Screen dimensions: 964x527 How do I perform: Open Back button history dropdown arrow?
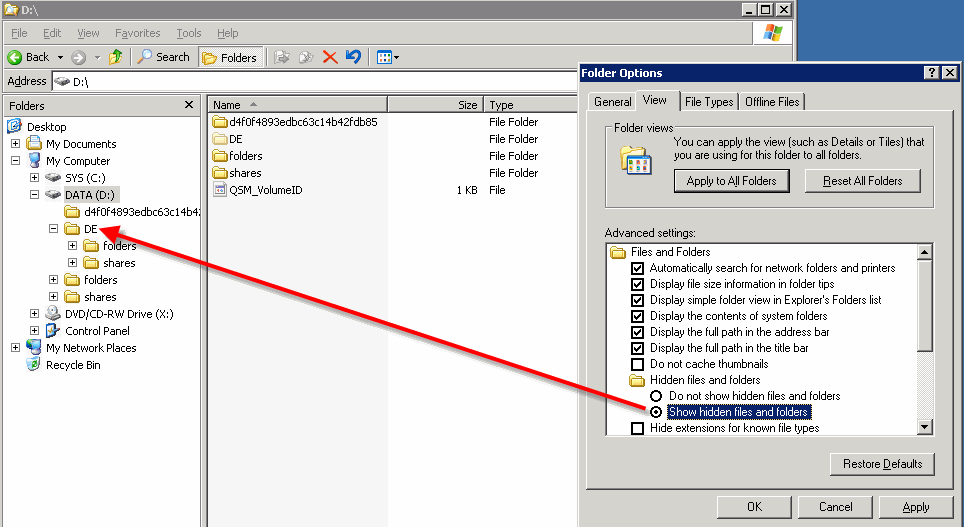coord(60,58)
